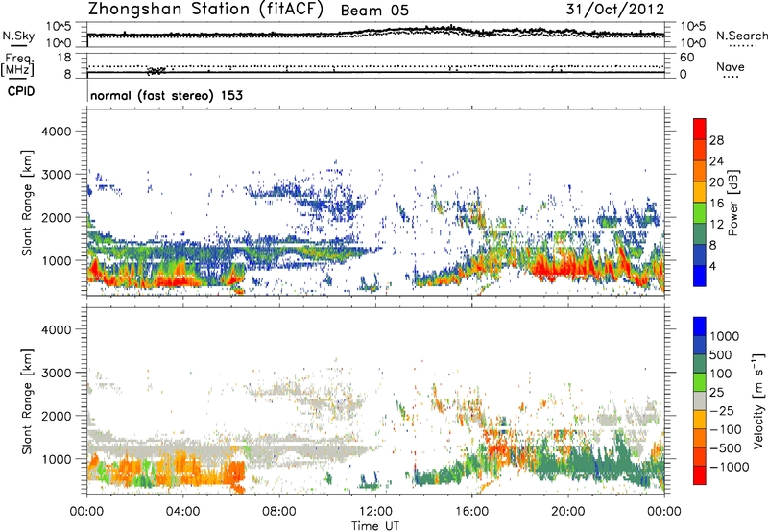Click Velocity colorbar orange segment -100 to -500

[700, 438]
